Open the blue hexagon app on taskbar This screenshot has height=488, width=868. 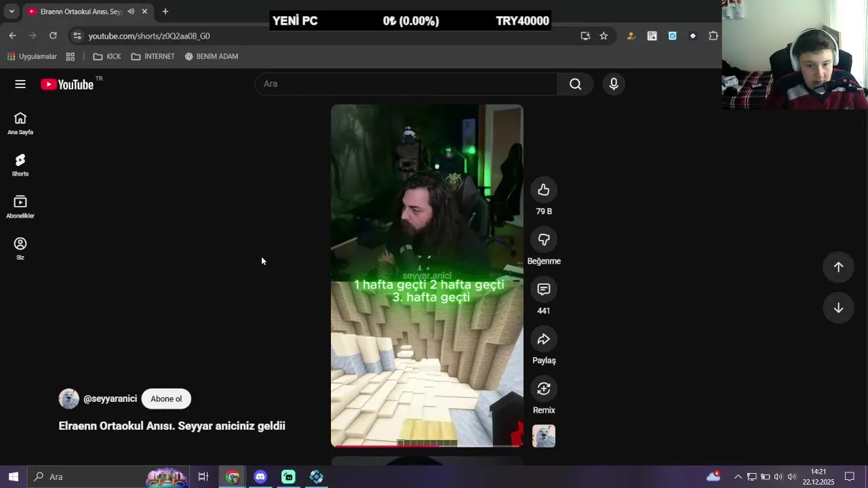tap(316, 476)
